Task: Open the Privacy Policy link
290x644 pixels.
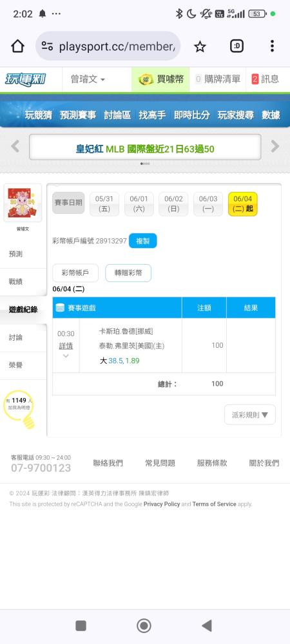Action: point(162,504)
